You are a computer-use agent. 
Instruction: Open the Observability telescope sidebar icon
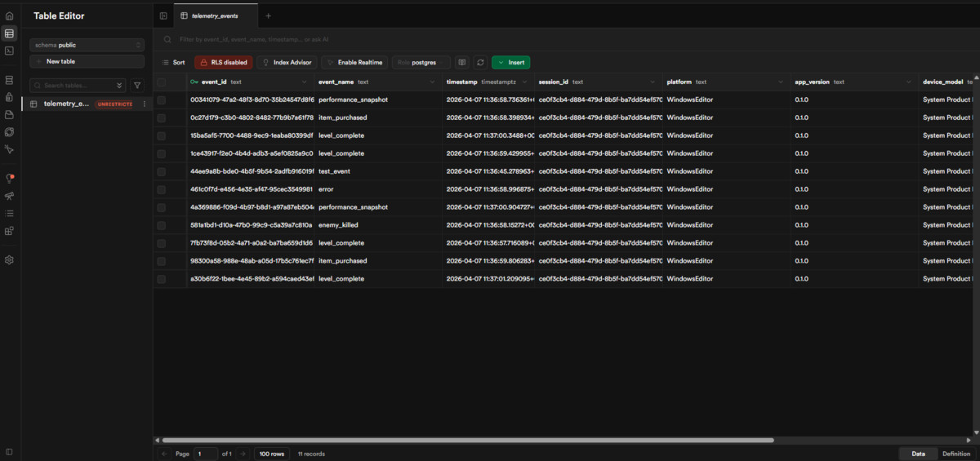point(9,196)
